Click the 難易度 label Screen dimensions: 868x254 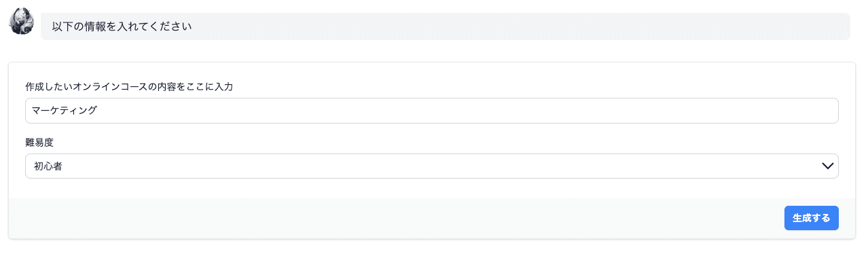39,143
